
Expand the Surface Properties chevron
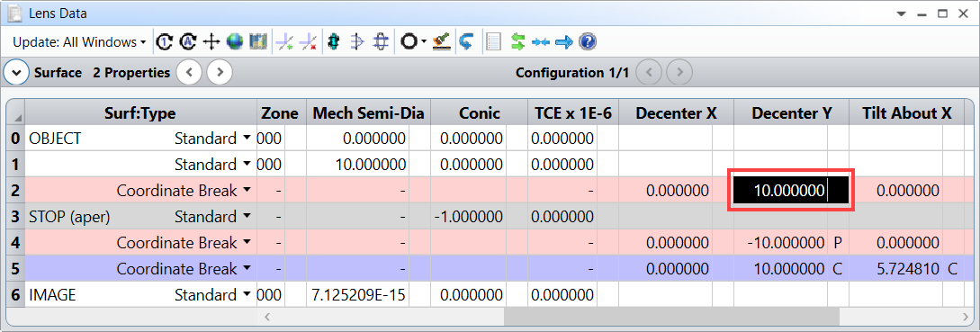pyautogui.click(x=16, y=73)
